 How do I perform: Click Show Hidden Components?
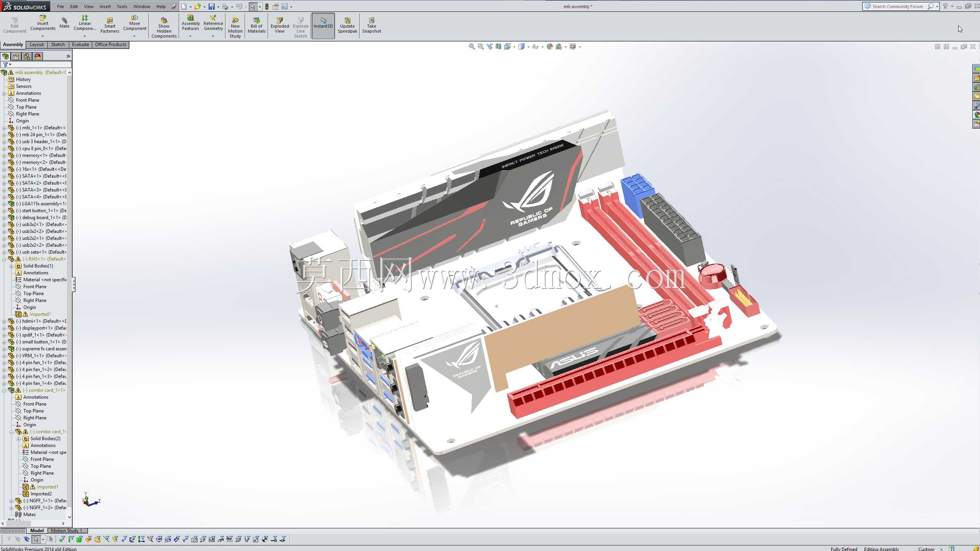click(164, 28)
